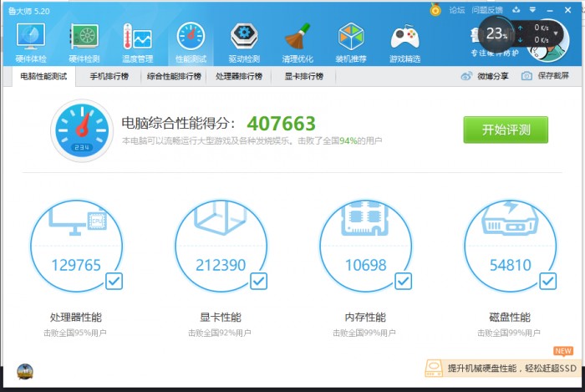Click the 击败全国92%用户 text
585x392 pixels.
tap(219, 333)
